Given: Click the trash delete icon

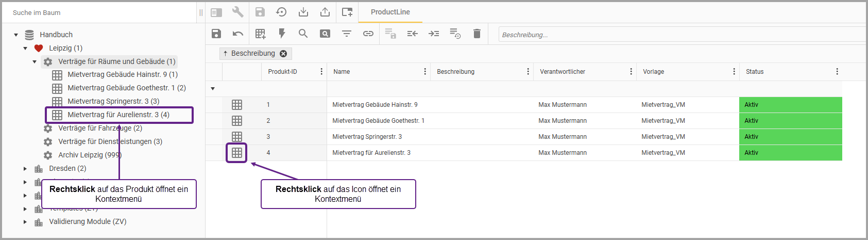Looking at the screenshot, I should click(x=477, y=34).
